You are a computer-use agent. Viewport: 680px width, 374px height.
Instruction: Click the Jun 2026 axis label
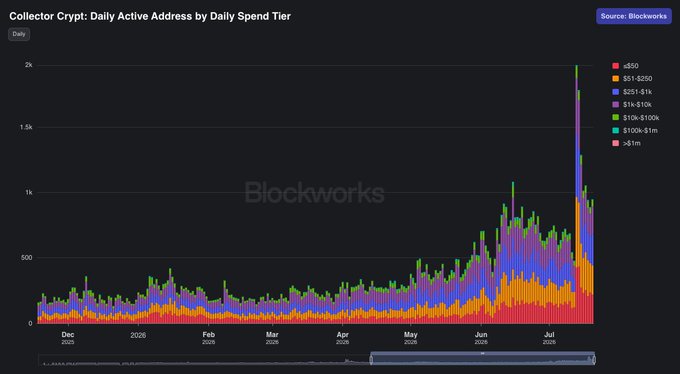[x=481, y=338]
